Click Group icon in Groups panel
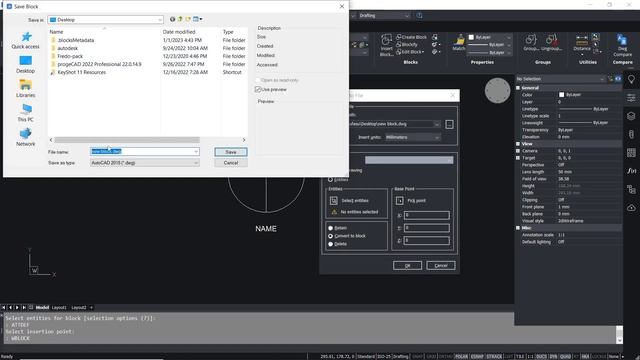This screenshot has height=360, width=640. [x=531, y=43]
